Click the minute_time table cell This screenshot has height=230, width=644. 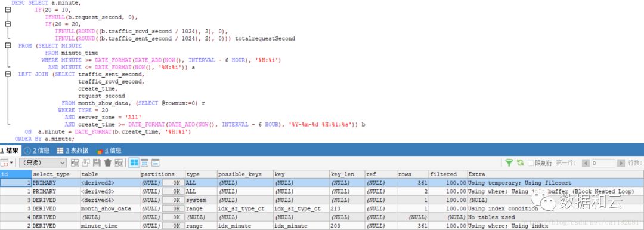coord(110,226)
